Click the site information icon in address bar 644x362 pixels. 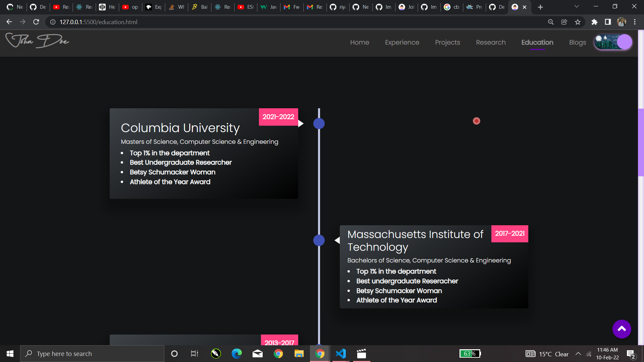[x=53, y=22]
